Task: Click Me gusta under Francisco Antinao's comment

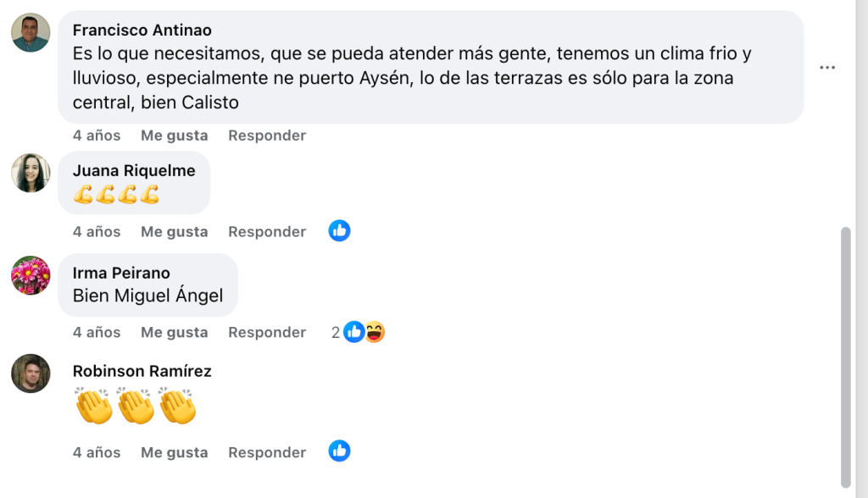Action: point(175,136)
